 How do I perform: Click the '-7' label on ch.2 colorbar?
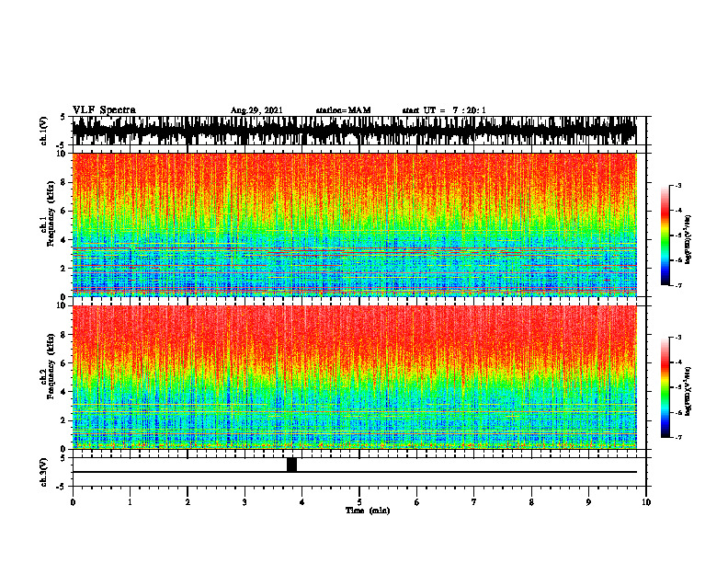tap(677, 437)
